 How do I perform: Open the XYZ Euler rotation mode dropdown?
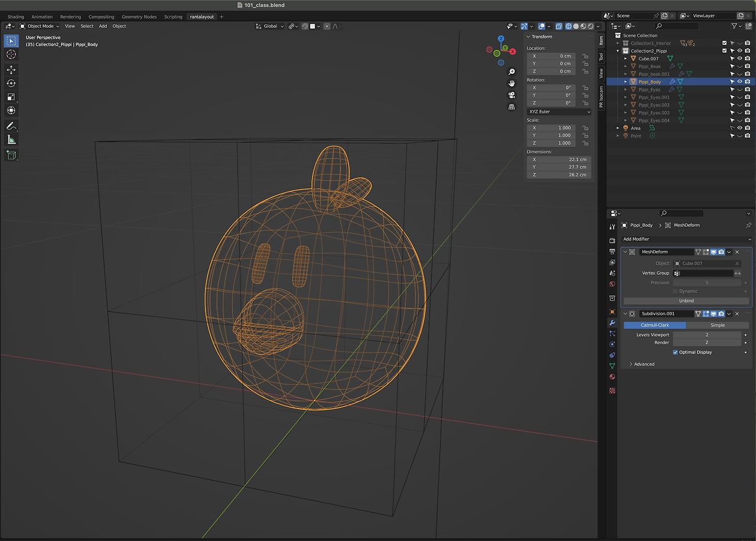559,112
